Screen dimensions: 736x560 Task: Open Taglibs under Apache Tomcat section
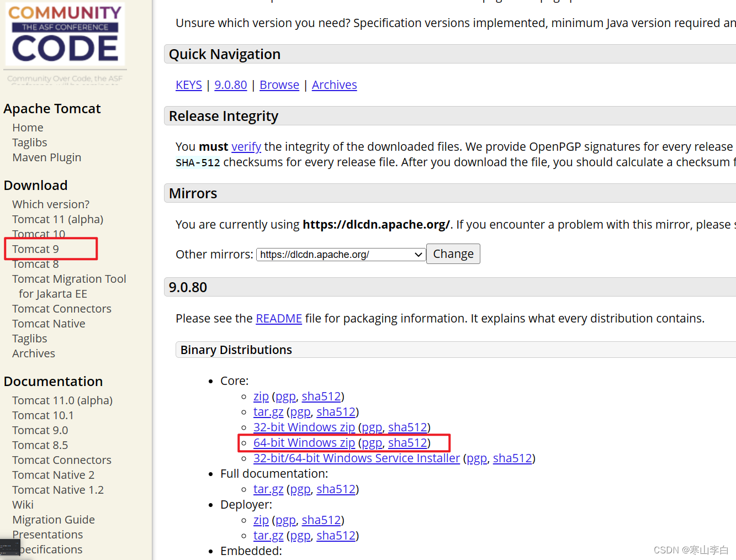point(30,142)
